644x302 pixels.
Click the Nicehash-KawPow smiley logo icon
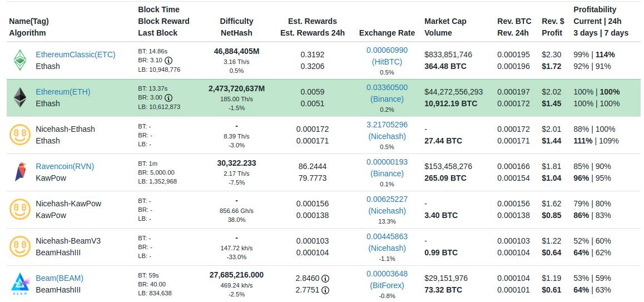pos(20,209)
